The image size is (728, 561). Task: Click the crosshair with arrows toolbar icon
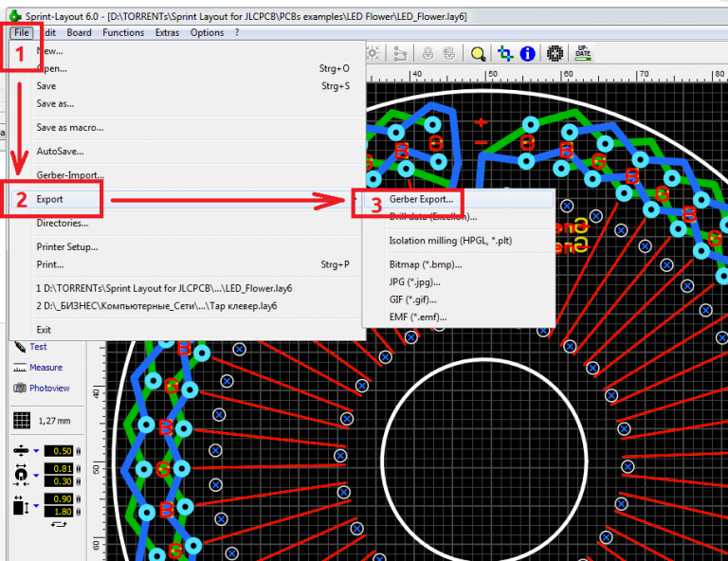[373, 53]
